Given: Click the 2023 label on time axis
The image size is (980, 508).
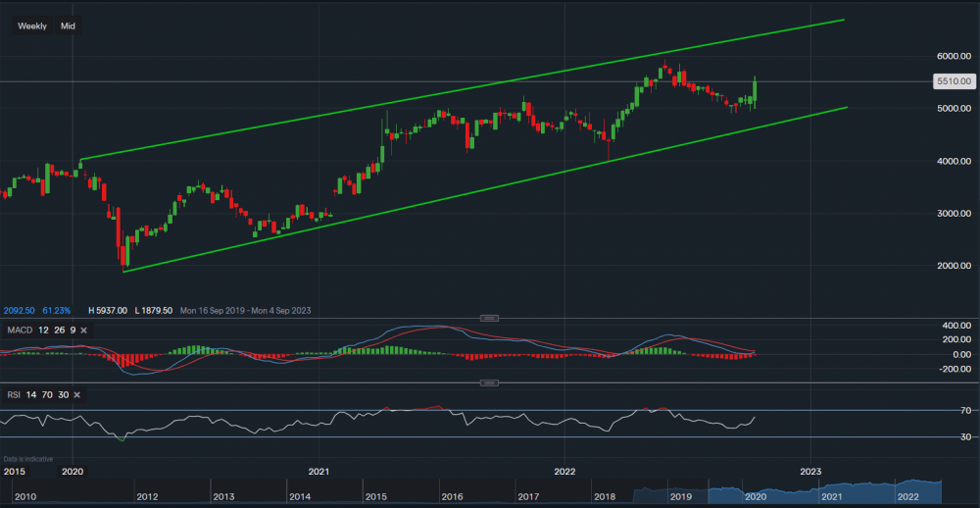Looking at the screenshot, I should coord(809,472).
